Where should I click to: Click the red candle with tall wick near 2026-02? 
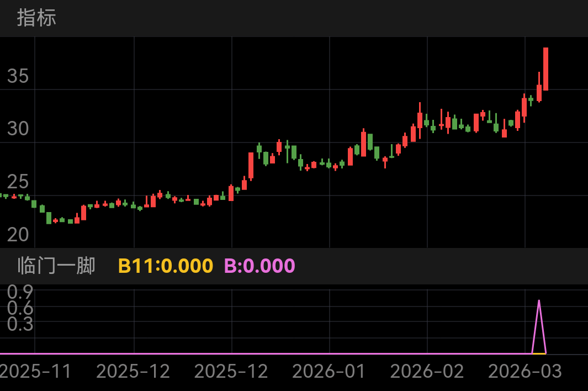click(420, 120)
